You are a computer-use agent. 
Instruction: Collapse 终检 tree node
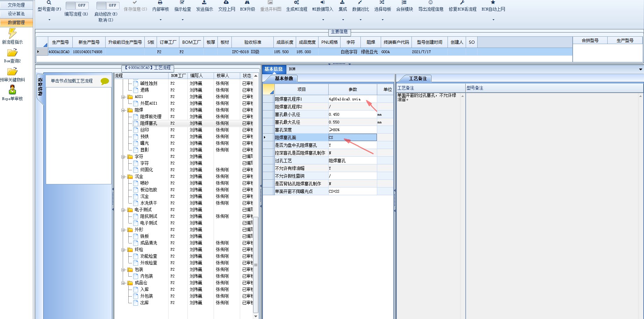(x=123, y=250)
